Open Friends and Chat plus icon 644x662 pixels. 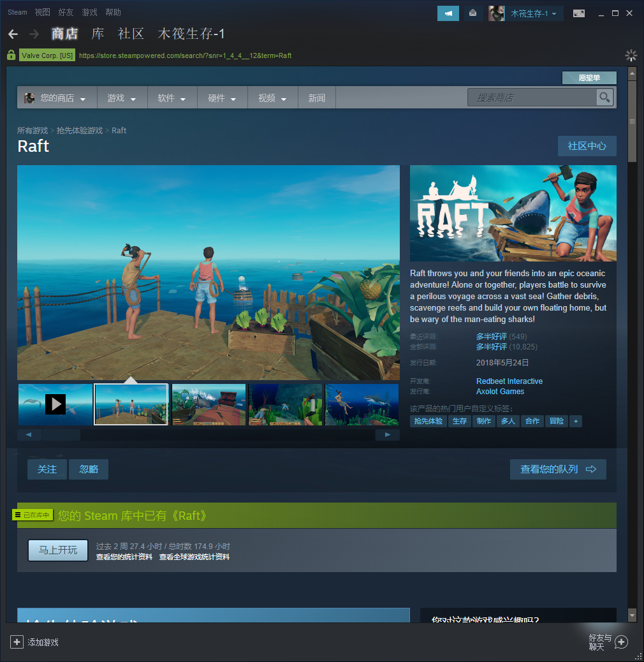click(621, 642)
